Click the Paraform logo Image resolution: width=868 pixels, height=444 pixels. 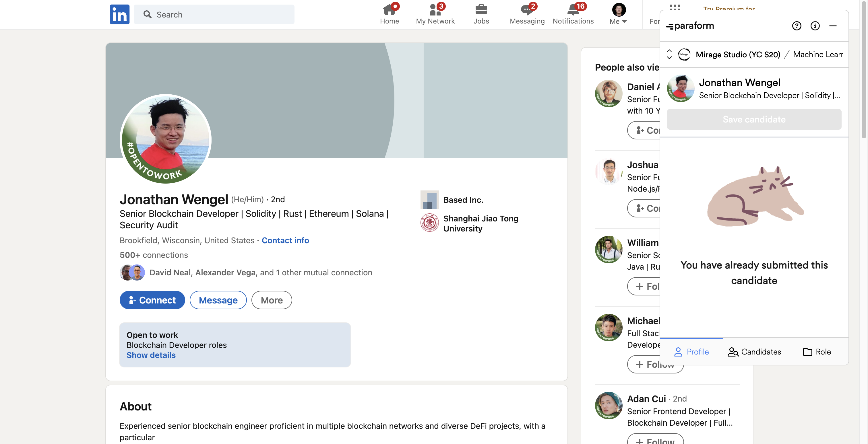[690, 26]
